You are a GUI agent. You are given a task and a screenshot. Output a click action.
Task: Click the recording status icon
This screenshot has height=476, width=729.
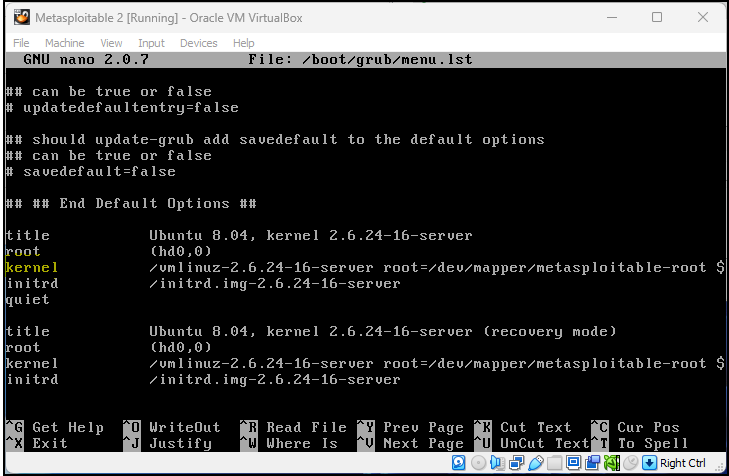[592, 463]
